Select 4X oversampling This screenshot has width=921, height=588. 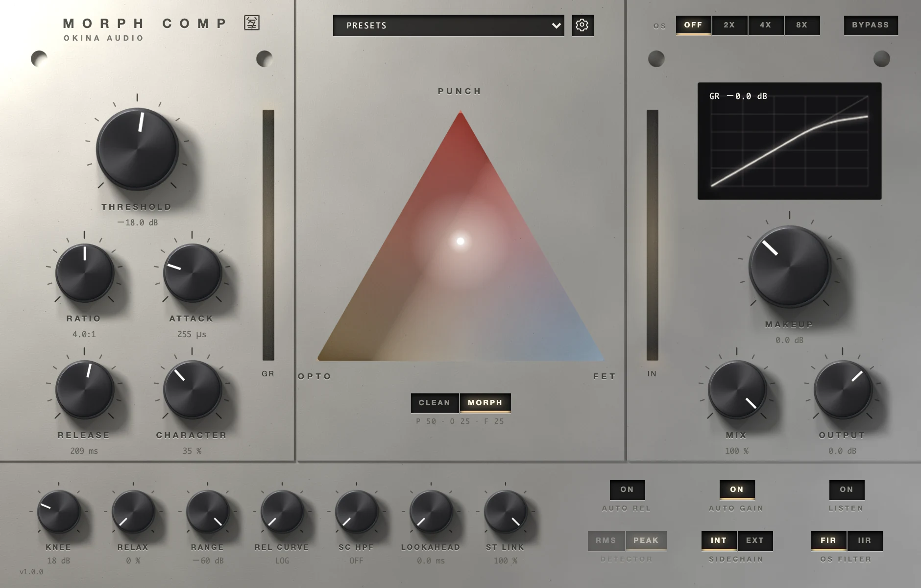tap(766, 25)
